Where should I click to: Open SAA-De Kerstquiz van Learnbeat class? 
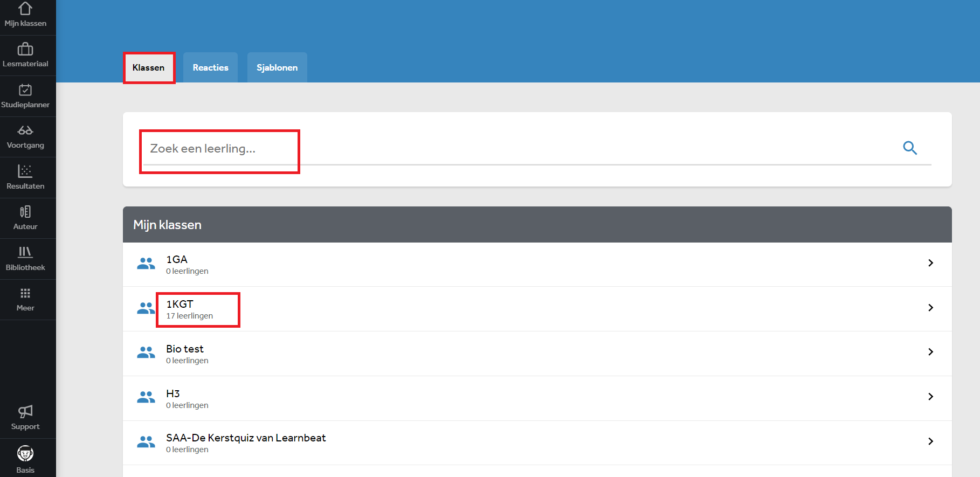click(x=246, y=438)
